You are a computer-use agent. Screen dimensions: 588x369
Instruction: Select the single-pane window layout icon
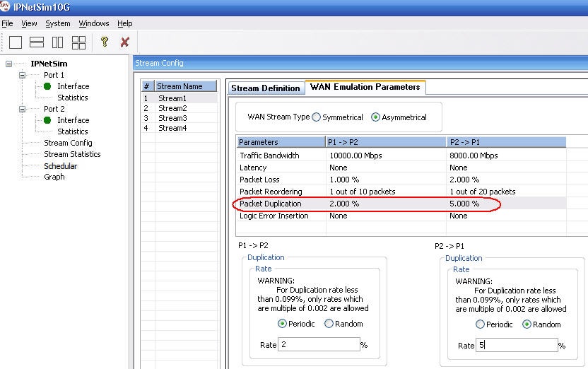16,42
